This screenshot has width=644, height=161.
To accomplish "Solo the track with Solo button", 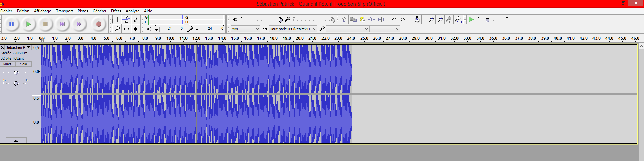I will (23, 64).
